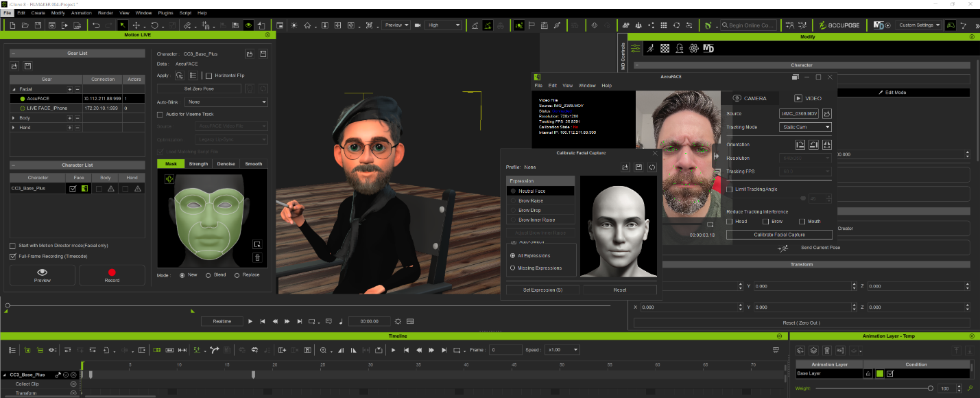Click the Home view icon in toolbar
The width and height of the screenshot is (980, 398).
tap(307, 25)
